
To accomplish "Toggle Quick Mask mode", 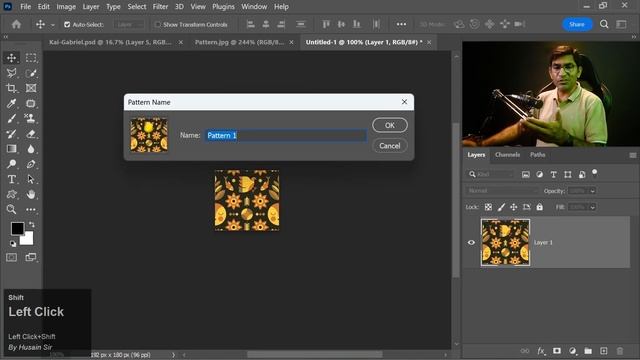I will [11, 257].
